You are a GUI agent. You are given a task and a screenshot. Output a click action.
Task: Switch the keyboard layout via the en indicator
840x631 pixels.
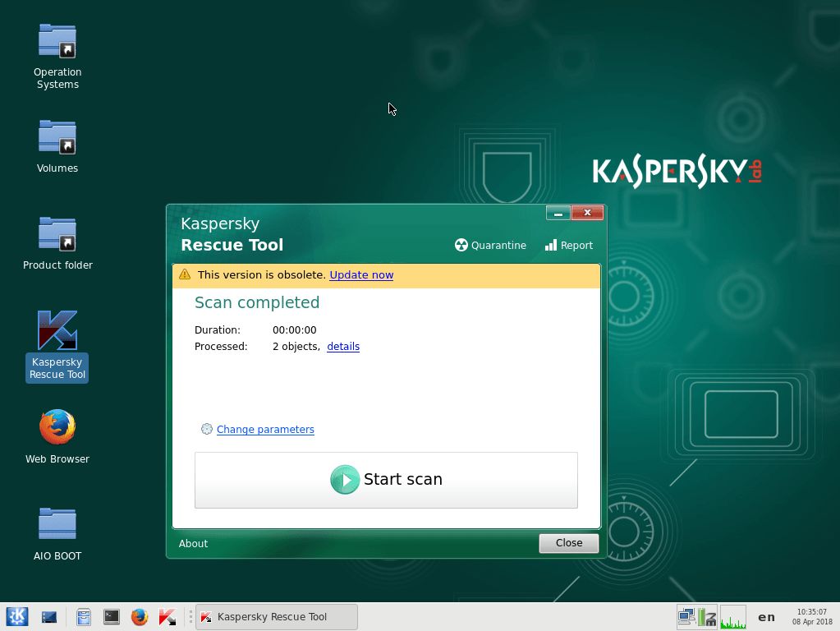point(765,617)
